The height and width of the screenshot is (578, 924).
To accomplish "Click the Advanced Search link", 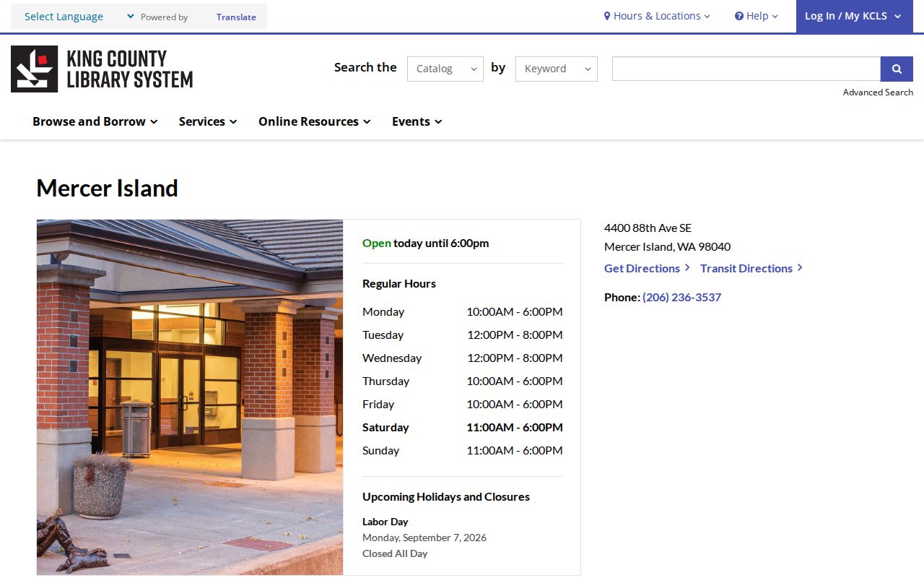I will [x=878, y=92].
